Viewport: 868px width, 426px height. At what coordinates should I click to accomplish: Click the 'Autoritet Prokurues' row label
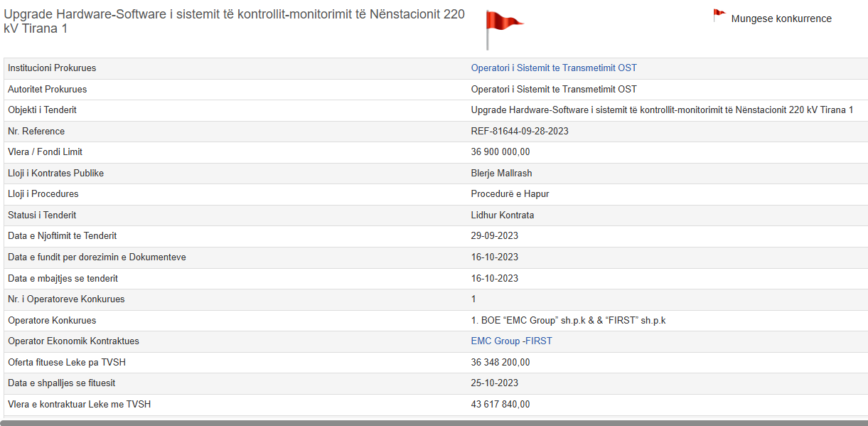(47, 90)
